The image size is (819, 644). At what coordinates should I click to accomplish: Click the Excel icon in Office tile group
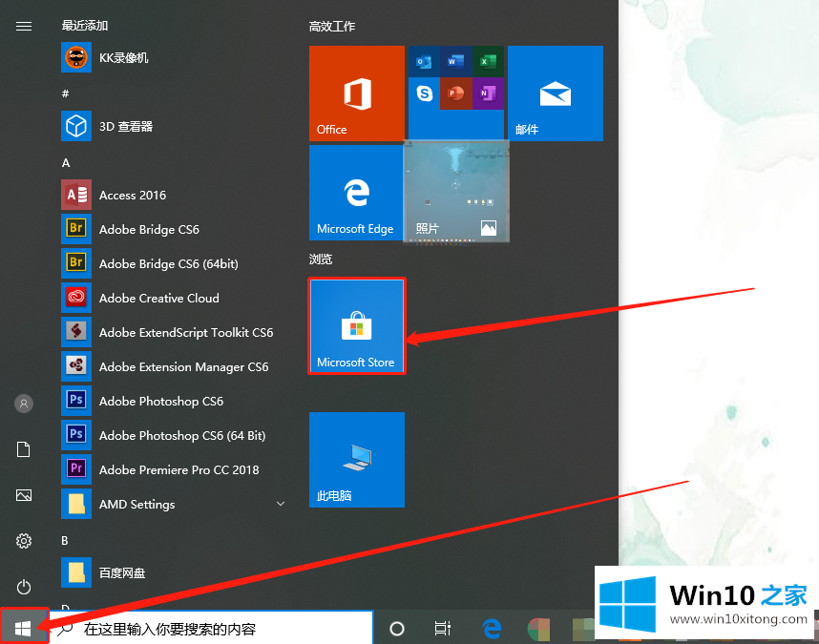(488, 62)
